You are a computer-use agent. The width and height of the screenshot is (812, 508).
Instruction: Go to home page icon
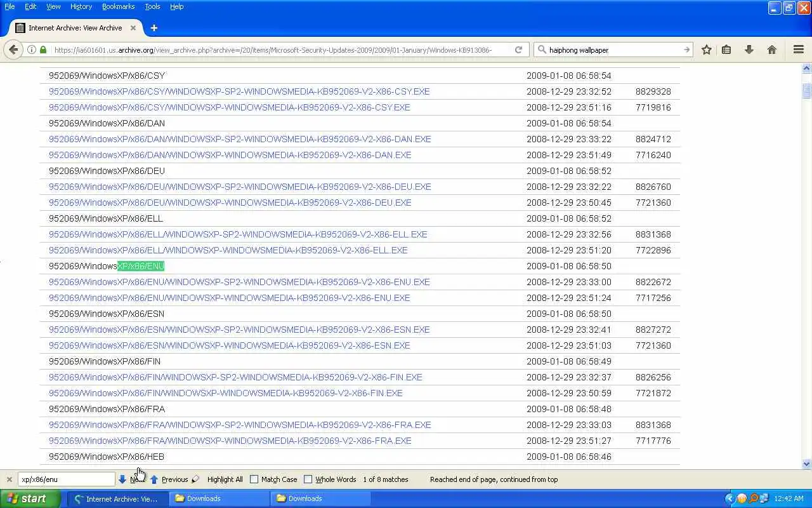(x=772, y=50)
